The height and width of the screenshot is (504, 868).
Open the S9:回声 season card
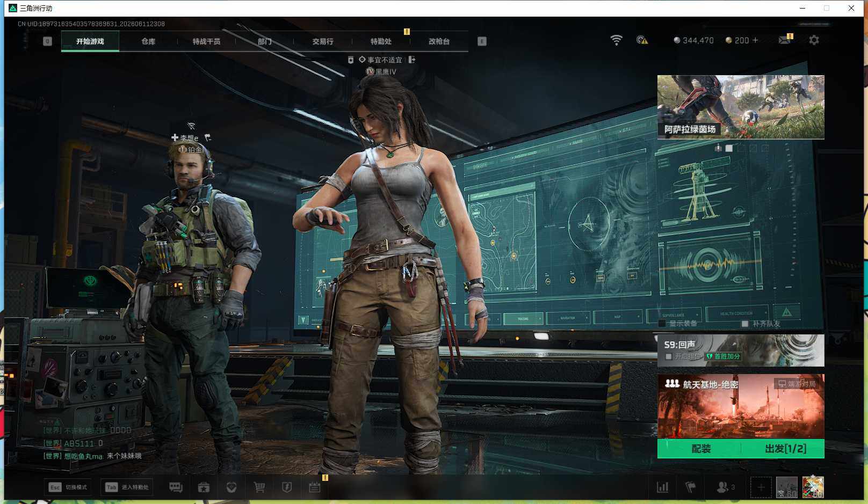coord(741,350)
